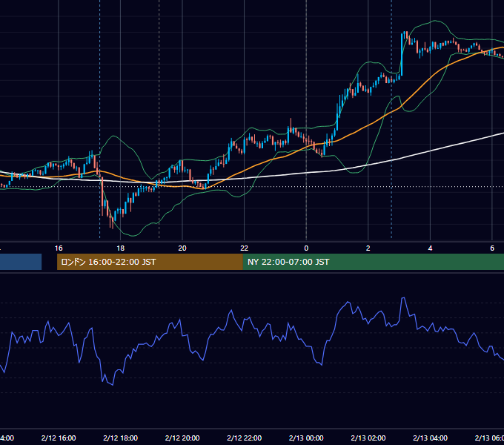Screen dimensions: 504x445
Task: Click the NY 22:00-07:00 JST session bar
Action: point(373,262)
